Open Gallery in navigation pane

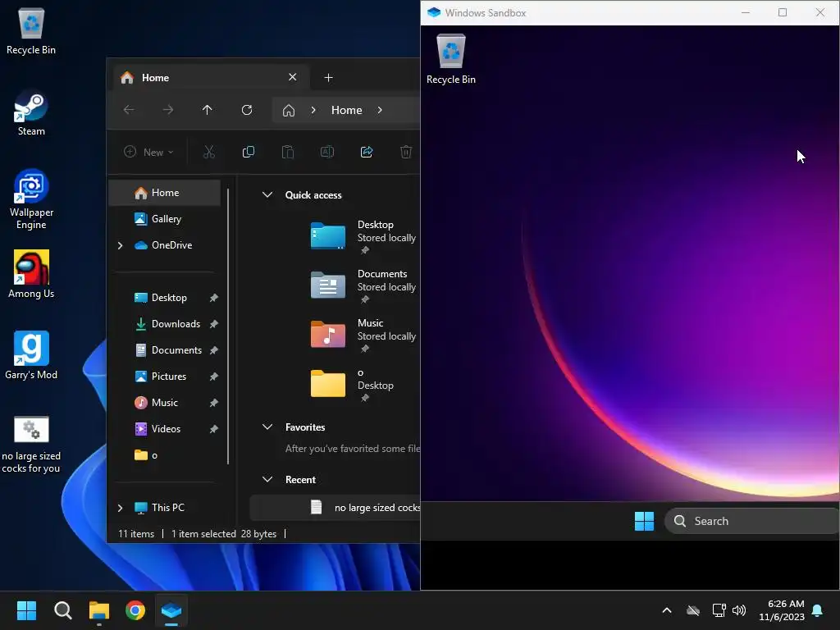click(x=164, y=219)
